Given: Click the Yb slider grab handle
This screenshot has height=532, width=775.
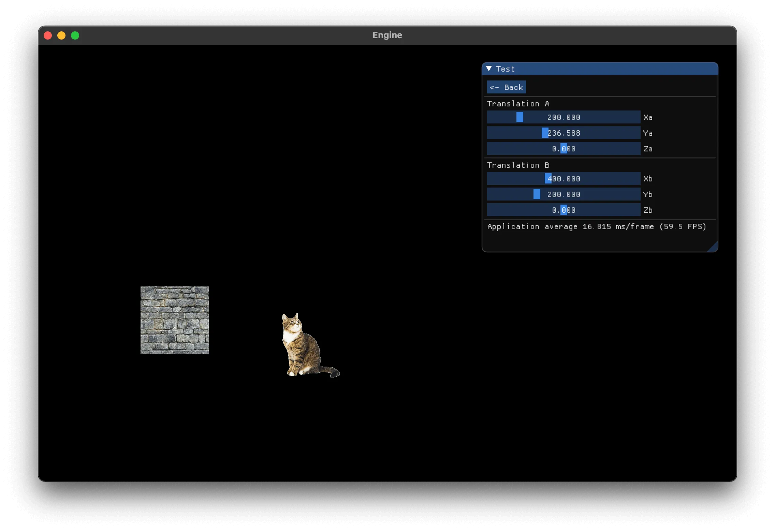Looking at the screenshot, I should point(537,194).
